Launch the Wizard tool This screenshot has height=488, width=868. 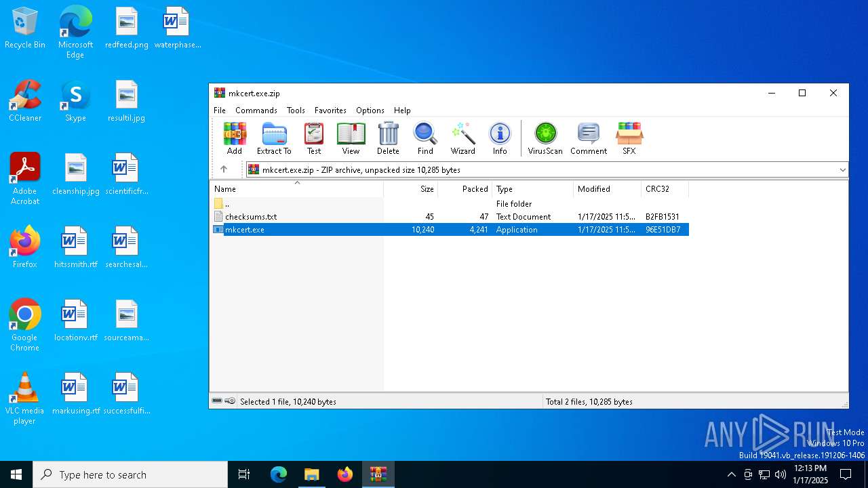[x=463, y=139]
